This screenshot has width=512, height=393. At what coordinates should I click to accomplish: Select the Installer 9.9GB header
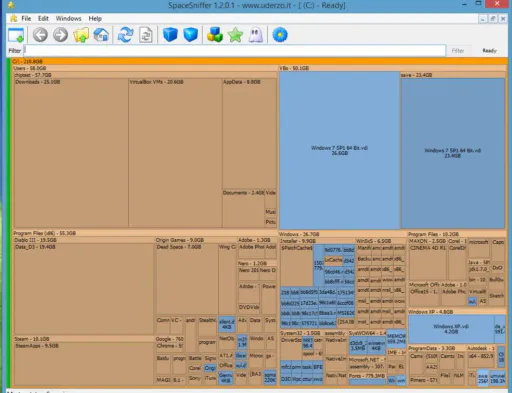click(x=317, y=241)
